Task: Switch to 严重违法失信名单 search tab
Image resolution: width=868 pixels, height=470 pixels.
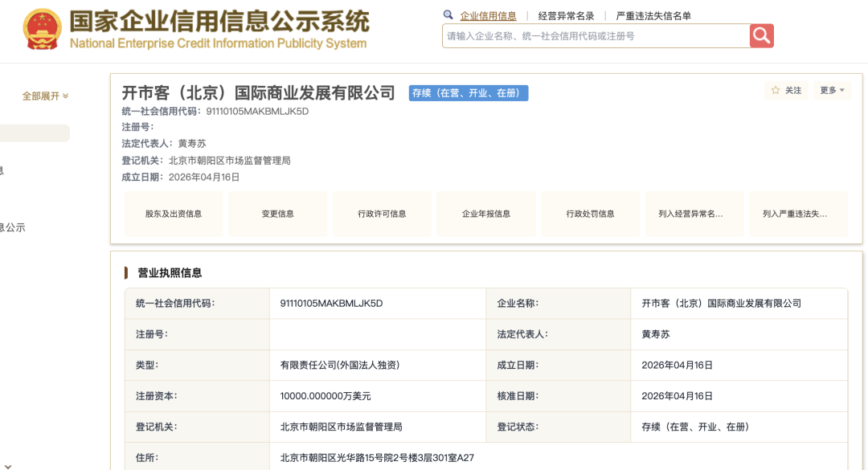Action: [x=653, y=16]
